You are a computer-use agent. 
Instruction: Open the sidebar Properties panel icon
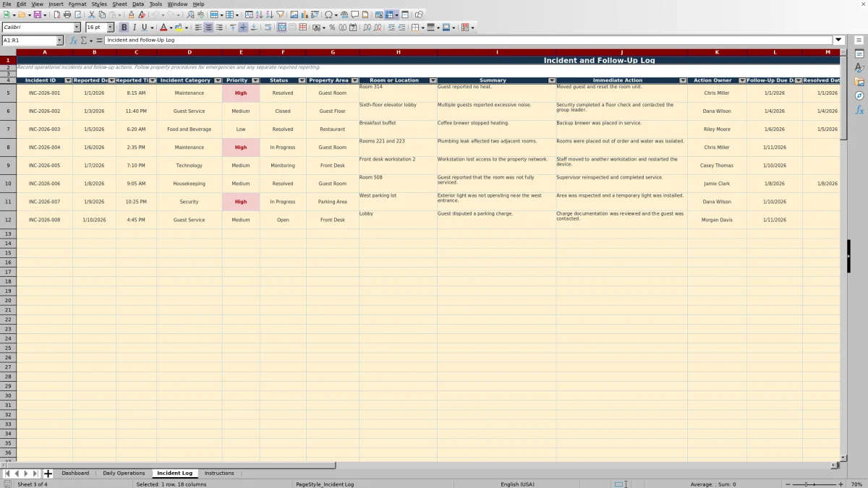point(859,53)
